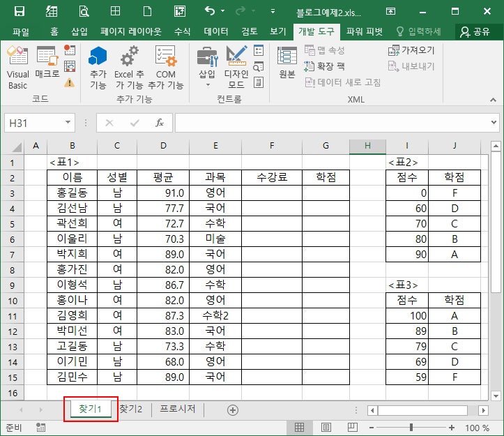Image resolution: width=504 pixels, height=436 pixels.
Task: Click the Undo arrow icon
Action: (210, 11)
